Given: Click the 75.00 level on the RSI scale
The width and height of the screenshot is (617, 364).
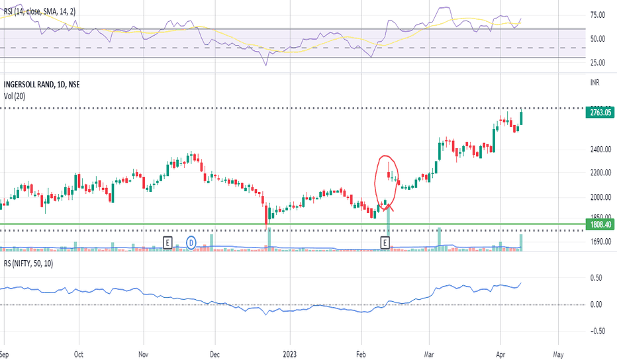Looking at the screenshot, I should (x=597, y=15).
